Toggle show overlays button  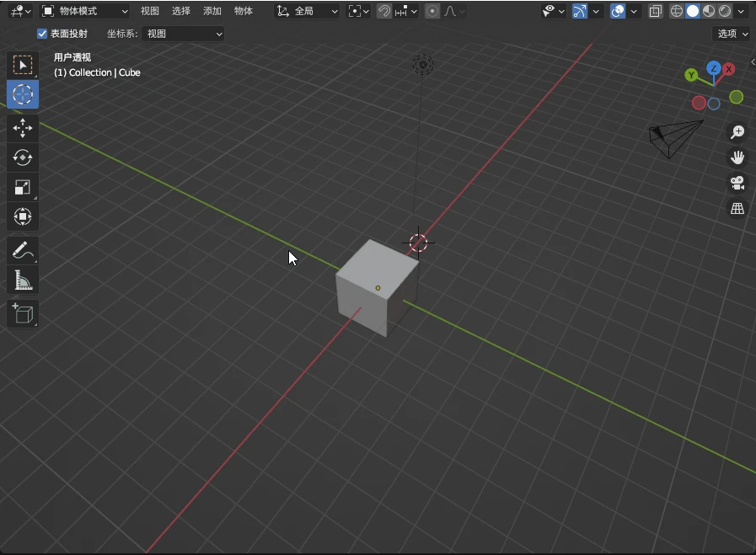click(618, 11)
